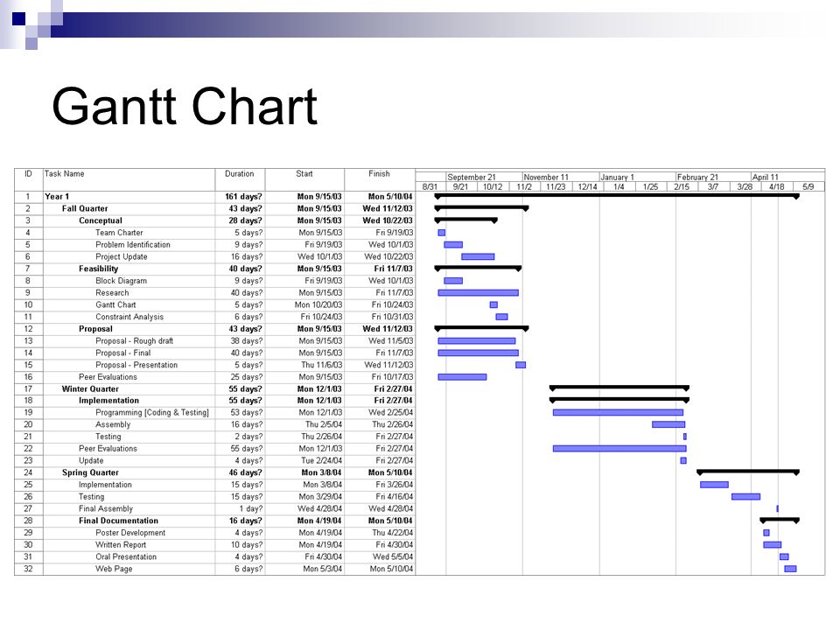The height and width of the screenshot is (630, 840).
Task: Select the 'Year 1' summary task name
Action: point(57,197)
